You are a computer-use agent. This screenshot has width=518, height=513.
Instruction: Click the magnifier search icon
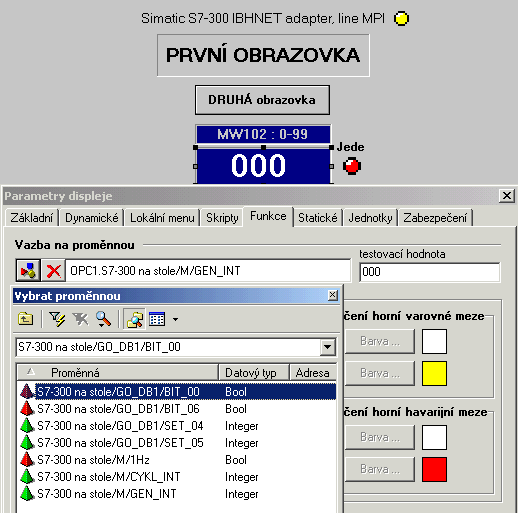pos(103,319)
